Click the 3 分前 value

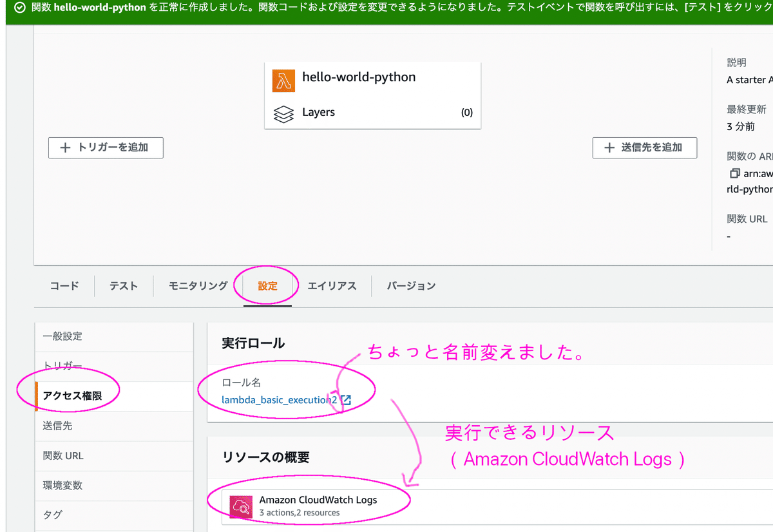tap(741, 126)
